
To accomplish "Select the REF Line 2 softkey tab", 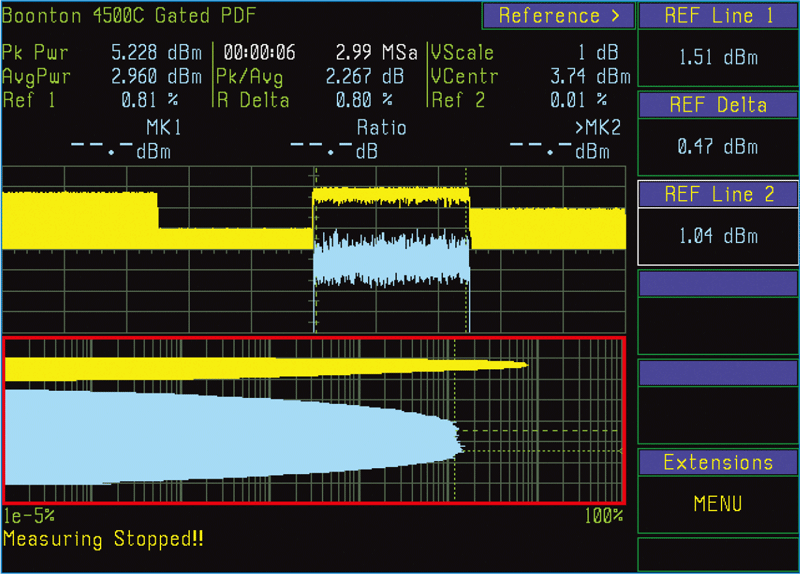I will [x=718, y=194].
